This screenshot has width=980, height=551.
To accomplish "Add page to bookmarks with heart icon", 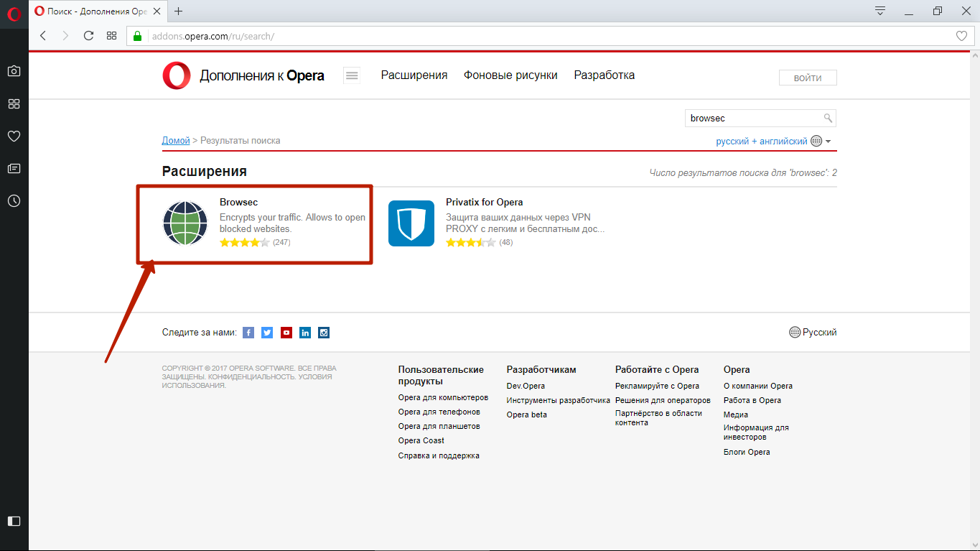I will coord(962,36).
